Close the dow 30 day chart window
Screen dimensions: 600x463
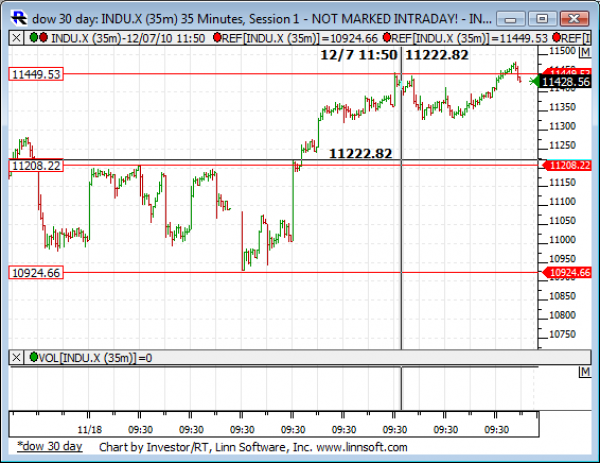pyautogui.click(x=574, y=19)
